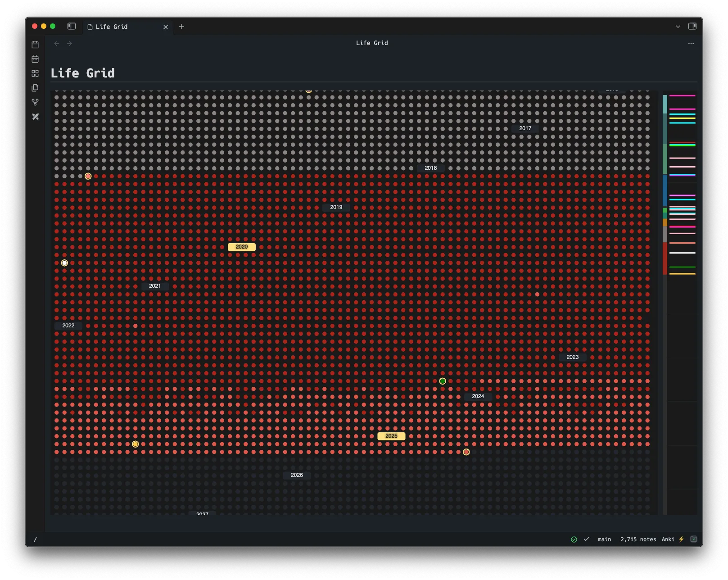Click the crossed tools ribbon icon
Screen dimensions: 728x580
[x=35, y=117]
